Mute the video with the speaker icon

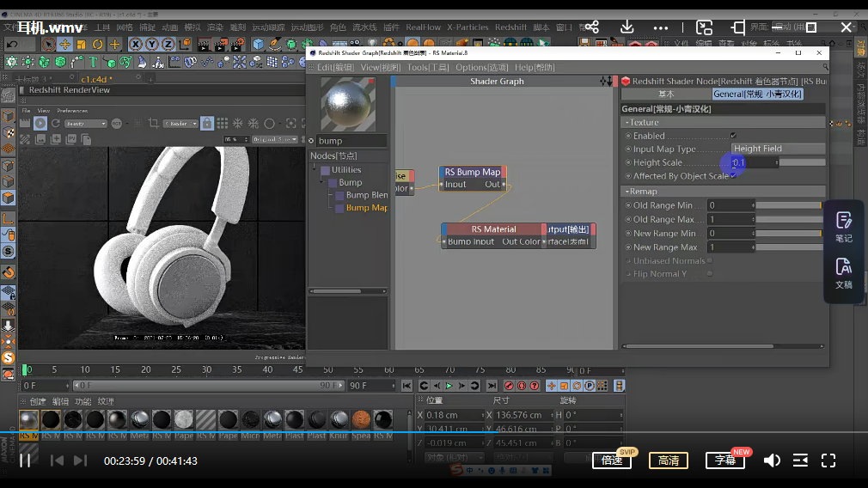pos(772,461)
